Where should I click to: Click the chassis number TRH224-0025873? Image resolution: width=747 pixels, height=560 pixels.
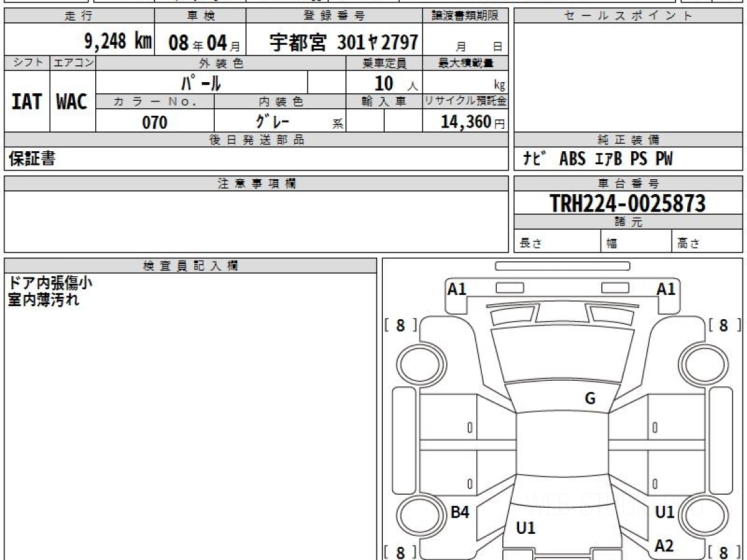pyautogui.click(x=627, y=203)
